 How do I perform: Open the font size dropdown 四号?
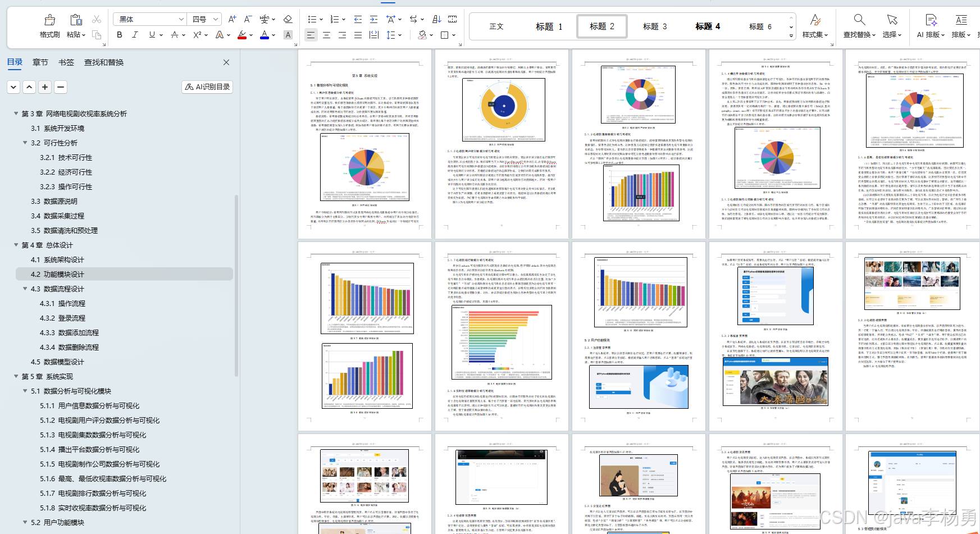[216, 19]
